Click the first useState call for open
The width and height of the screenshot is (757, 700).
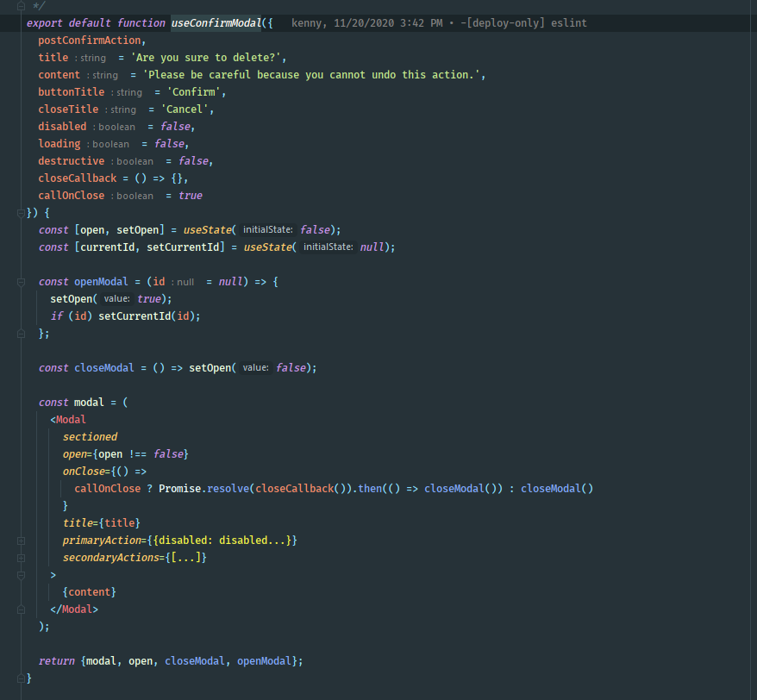tap(208, 230)
